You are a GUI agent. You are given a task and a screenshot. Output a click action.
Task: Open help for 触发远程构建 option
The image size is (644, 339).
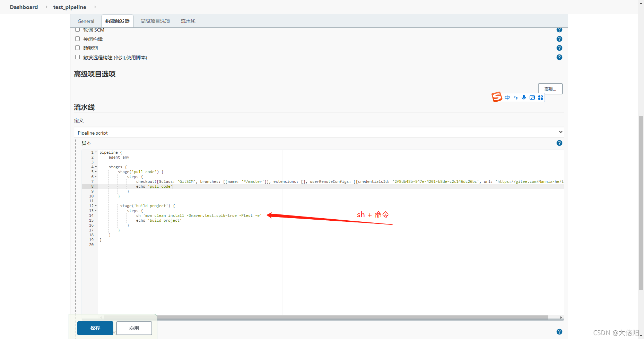pyautogui.click(x=559, y=57)
